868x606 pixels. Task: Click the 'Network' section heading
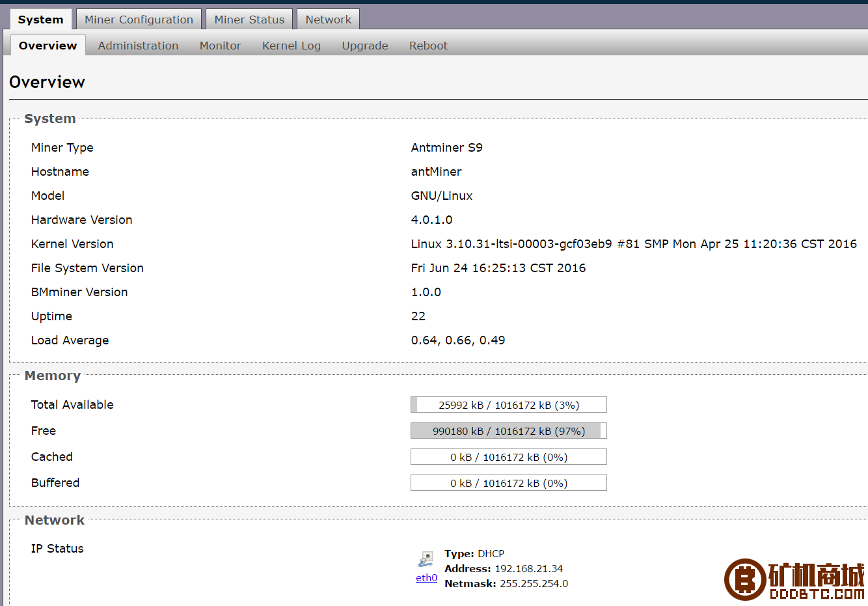point(55,520)
